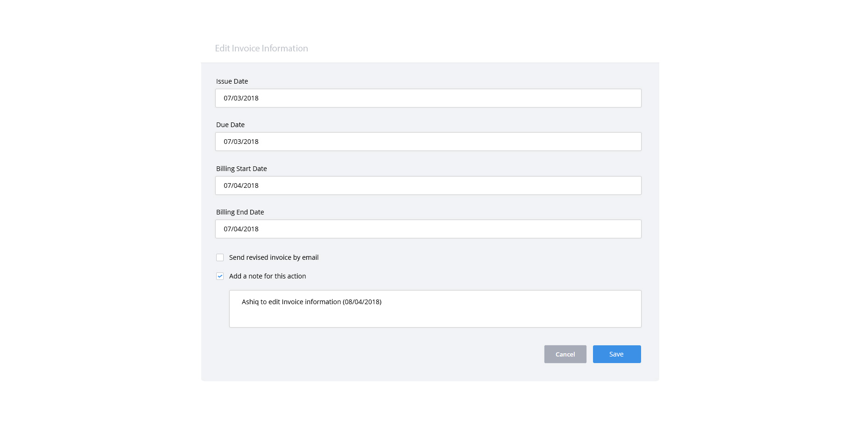Click the 07/03/2018 value in Due Date
The height and width of the screenshot is (421, 868).
[x=241, y=142]
